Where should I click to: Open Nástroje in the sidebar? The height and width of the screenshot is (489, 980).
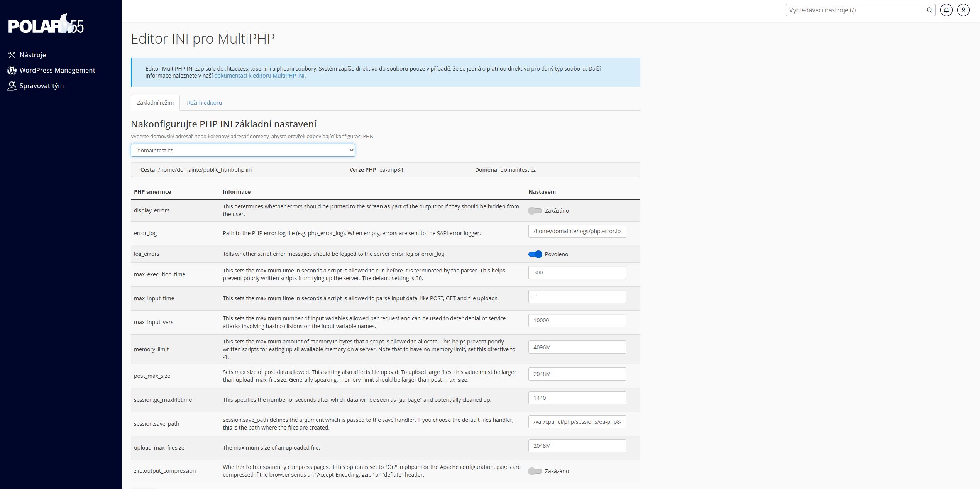pyautogui.click(x=33, y=55)
